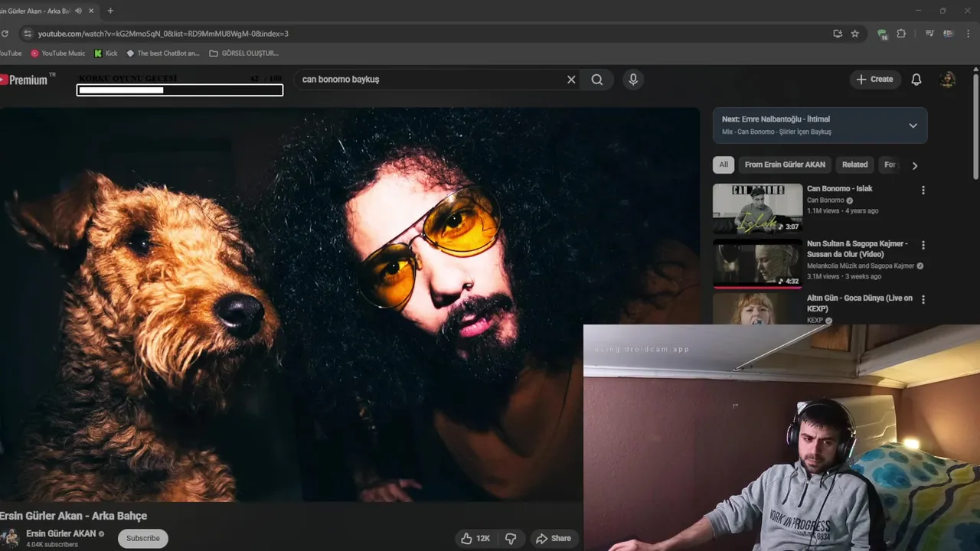Click 'Can Bonomo' channel under Islak

tap(825, 201)
